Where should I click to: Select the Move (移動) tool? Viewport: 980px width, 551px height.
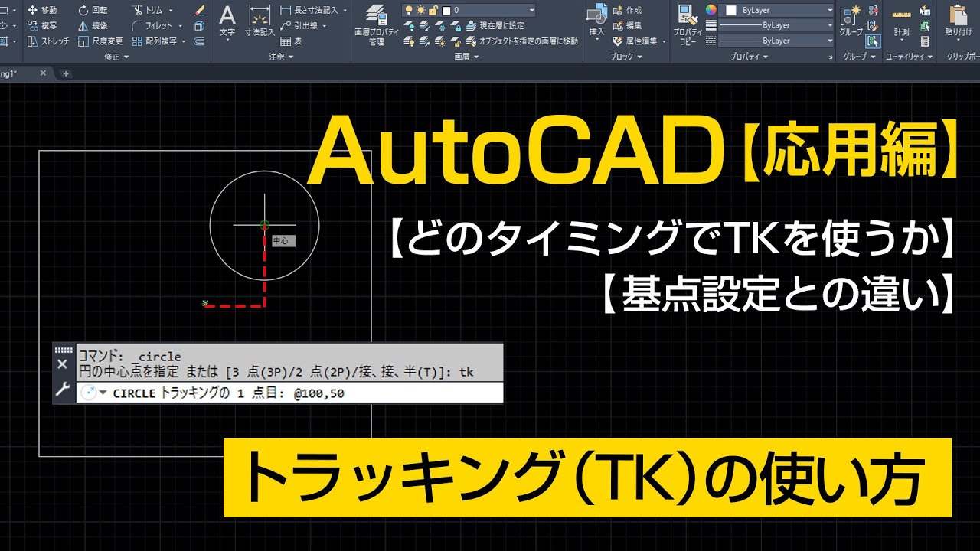pos(42,11)
